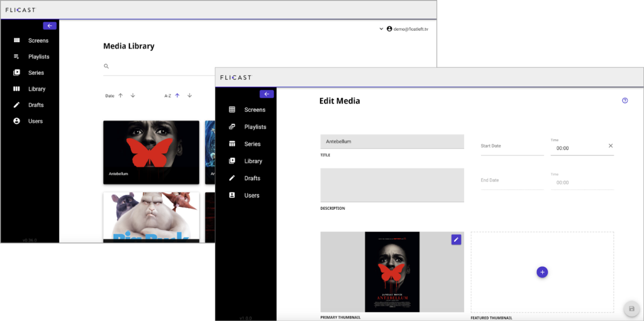
Task: Click the Title field containing Antebellum
Action: click(x=392, y=141)
